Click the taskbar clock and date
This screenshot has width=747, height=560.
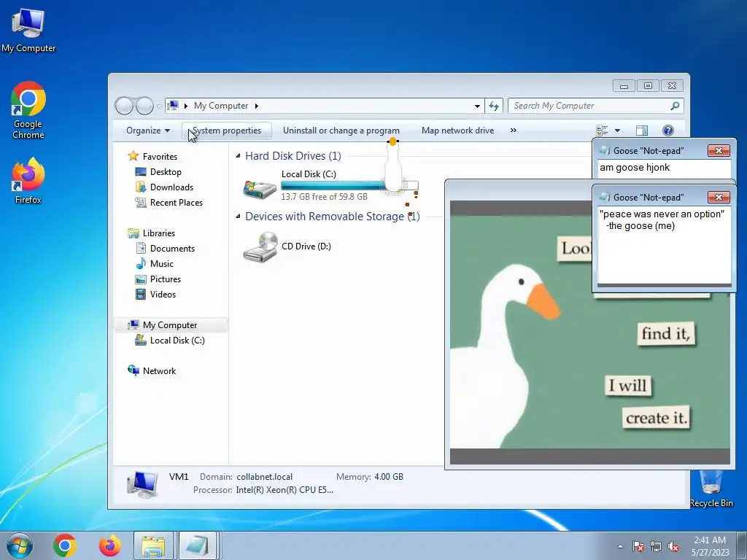(710, 546)
